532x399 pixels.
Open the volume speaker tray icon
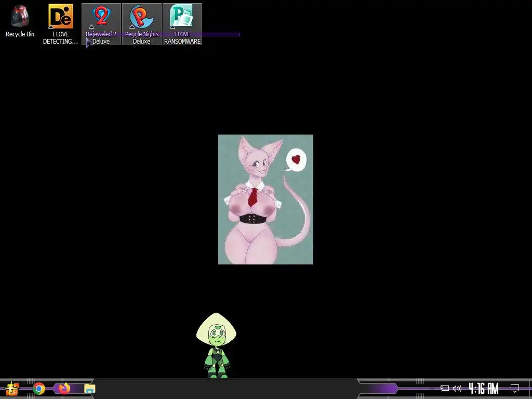(x=457, y=389)
